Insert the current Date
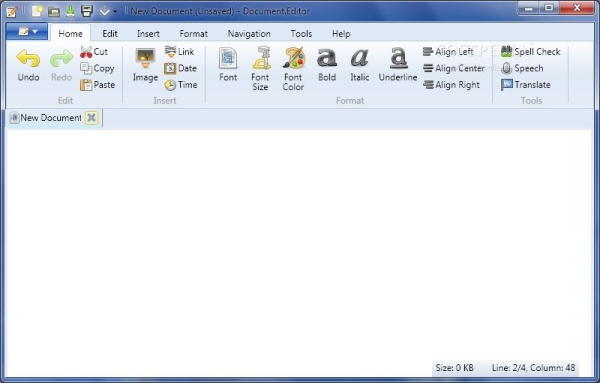Screen dimensions: 600x383 click(180, 68)
